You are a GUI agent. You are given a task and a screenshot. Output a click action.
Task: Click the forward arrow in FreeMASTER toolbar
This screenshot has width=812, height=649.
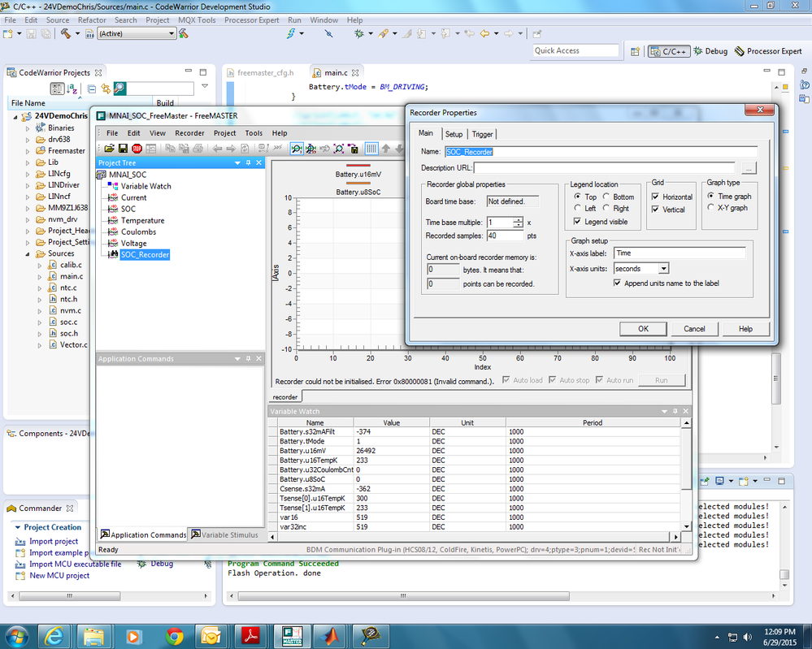[x=231, y=149]
